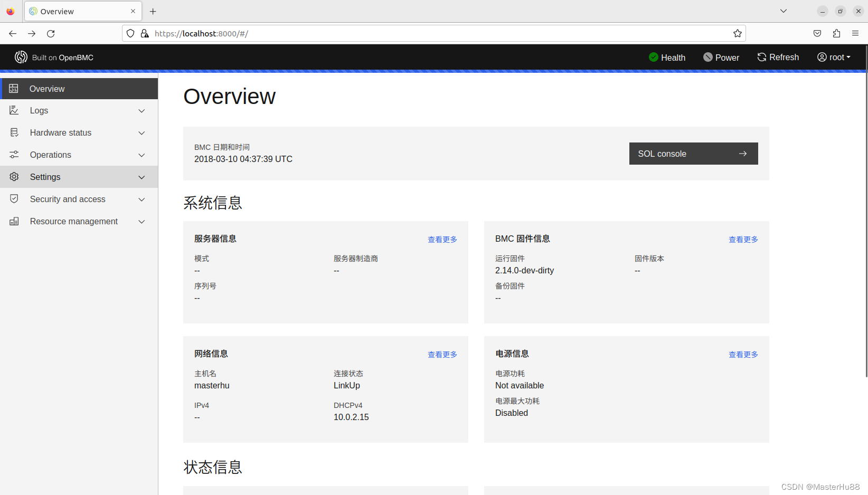Click the Logs chart icon in sidebar
This screenshot has height=495, width=868.
tap(14, 110)
